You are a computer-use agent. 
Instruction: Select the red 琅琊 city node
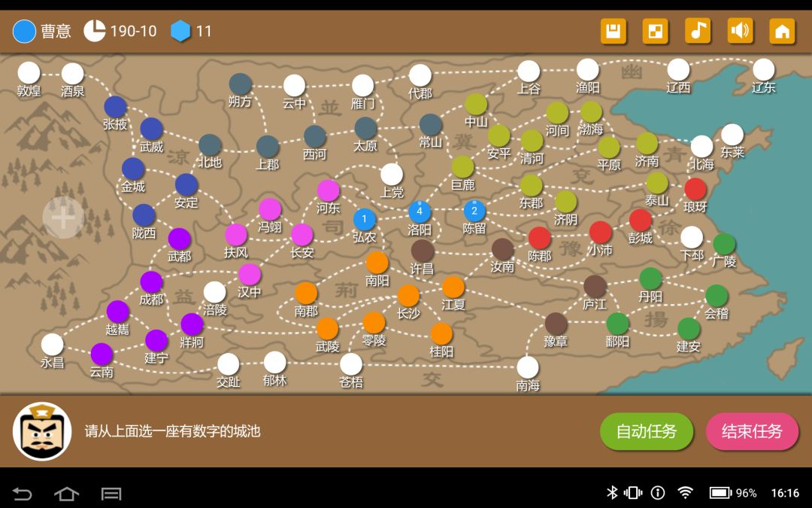tap(695, 189)
